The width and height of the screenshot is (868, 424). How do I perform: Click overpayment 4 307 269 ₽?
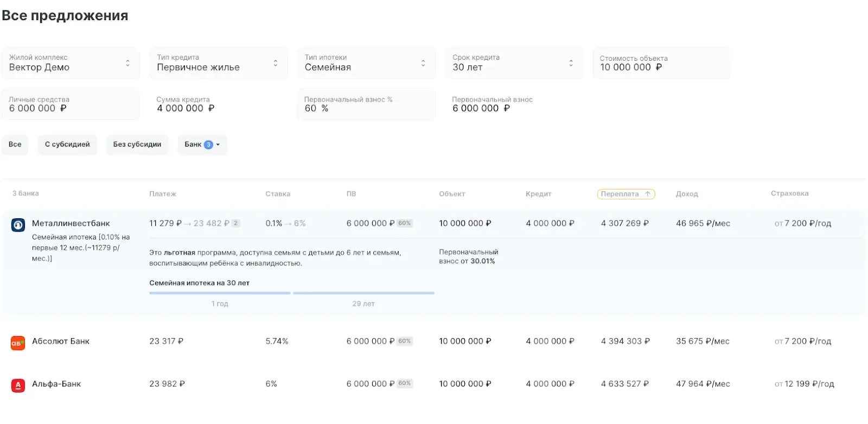625,223
